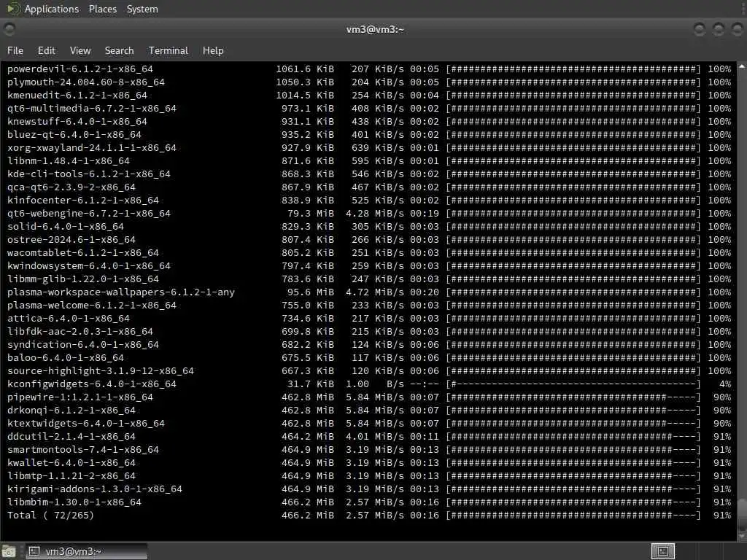Open the Search menu

pyautogui.click(x=119, y=50)
